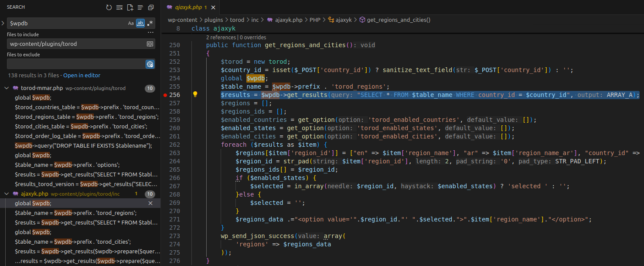Collapse ajaxyk.php results group

click(x=7, y=193)
